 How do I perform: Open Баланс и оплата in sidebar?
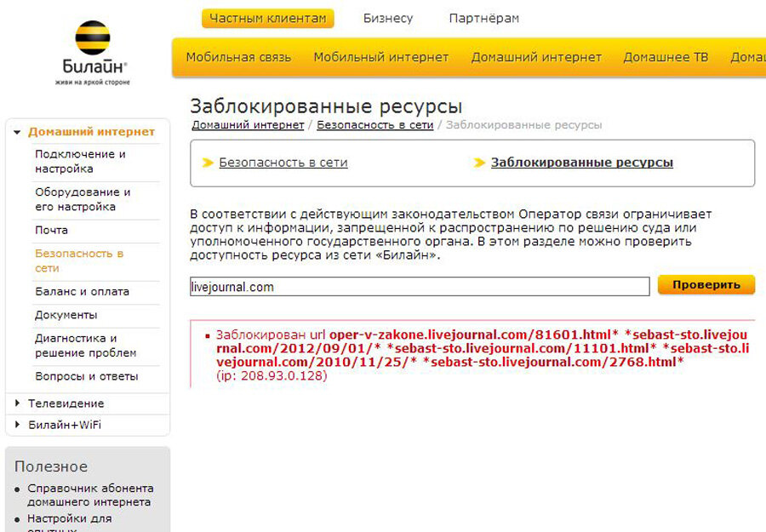pos(82,292)
